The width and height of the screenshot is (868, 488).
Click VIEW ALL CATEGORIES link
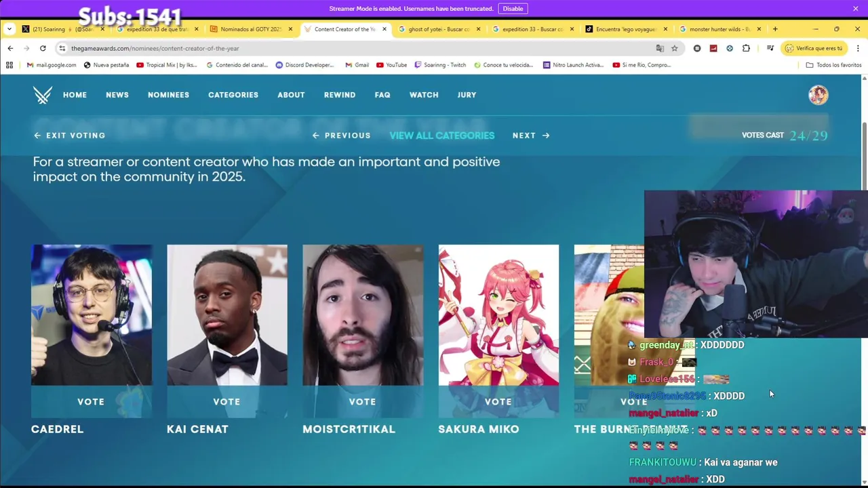tap(442, 136)
